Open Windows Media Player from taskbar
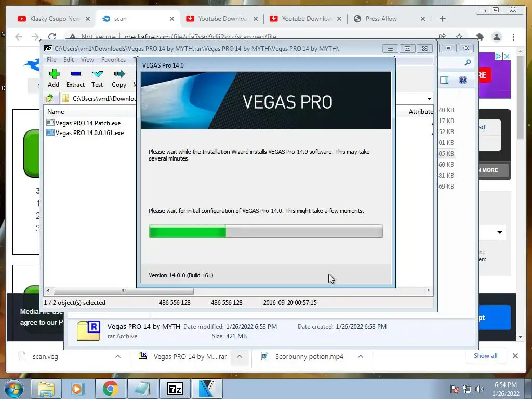 click(78, 389)
